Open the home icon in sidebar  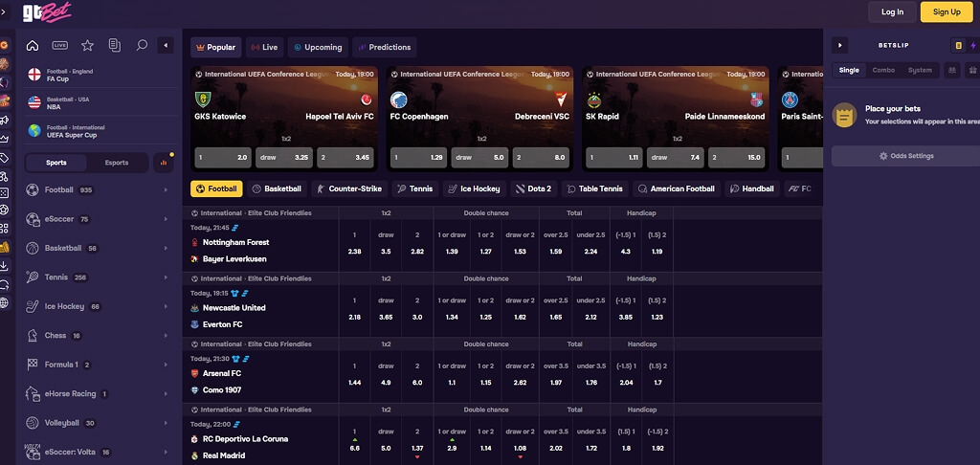coord(33,45)
